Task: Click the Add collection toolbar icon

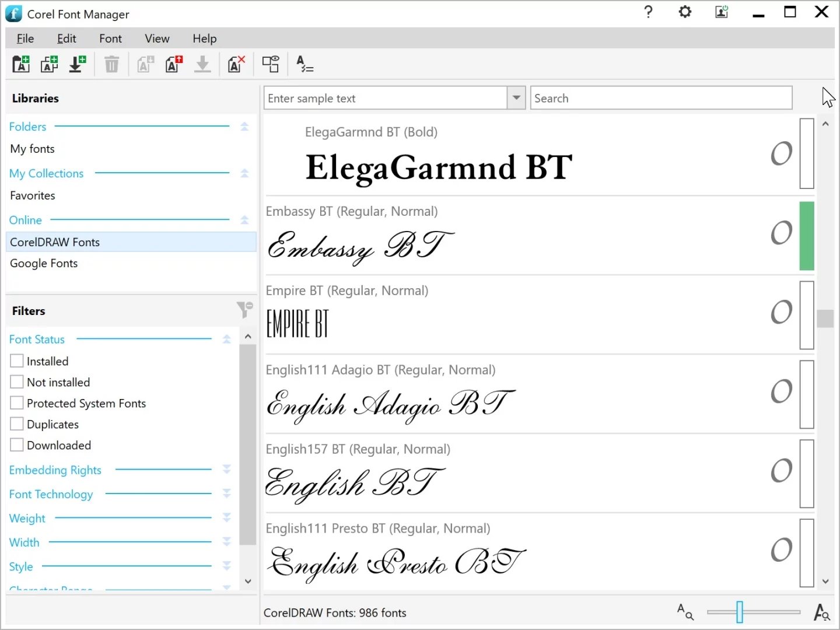Action: click(x=50, y=64)
